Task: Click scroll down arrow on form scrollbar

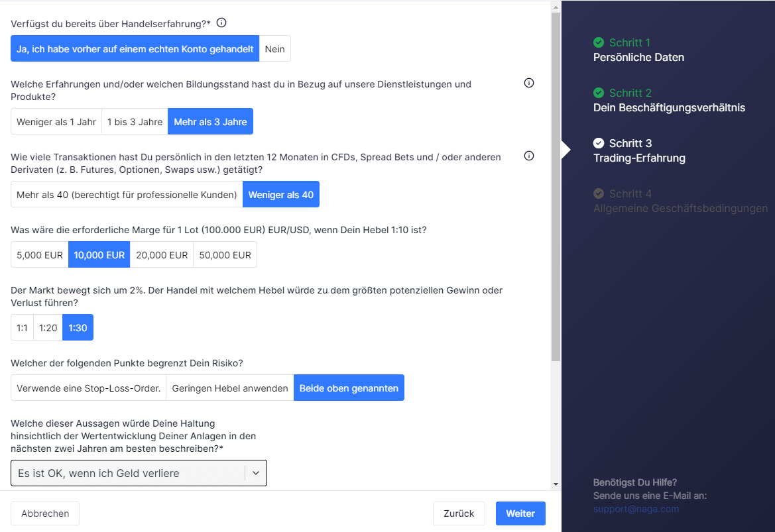Action: point(556,484)
